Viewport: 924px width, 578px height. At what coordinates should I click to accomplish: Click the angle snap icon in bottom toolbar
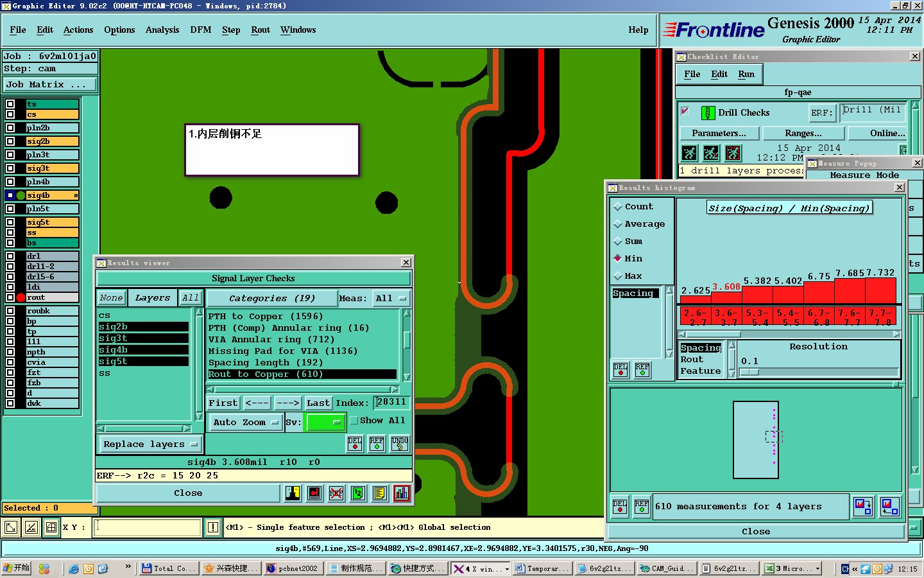[x=31, y=528]
